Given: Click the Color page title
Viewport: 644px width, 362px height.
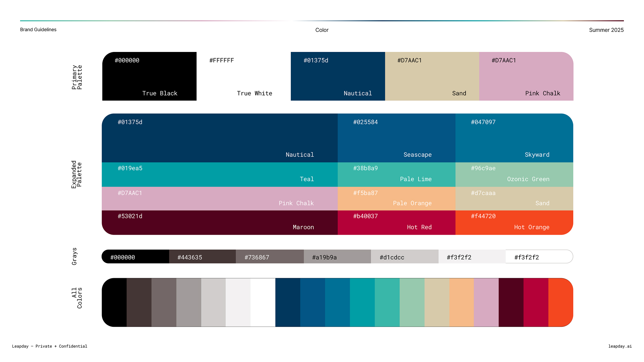Looking at the screenshot, I should [x=322, y=30].
